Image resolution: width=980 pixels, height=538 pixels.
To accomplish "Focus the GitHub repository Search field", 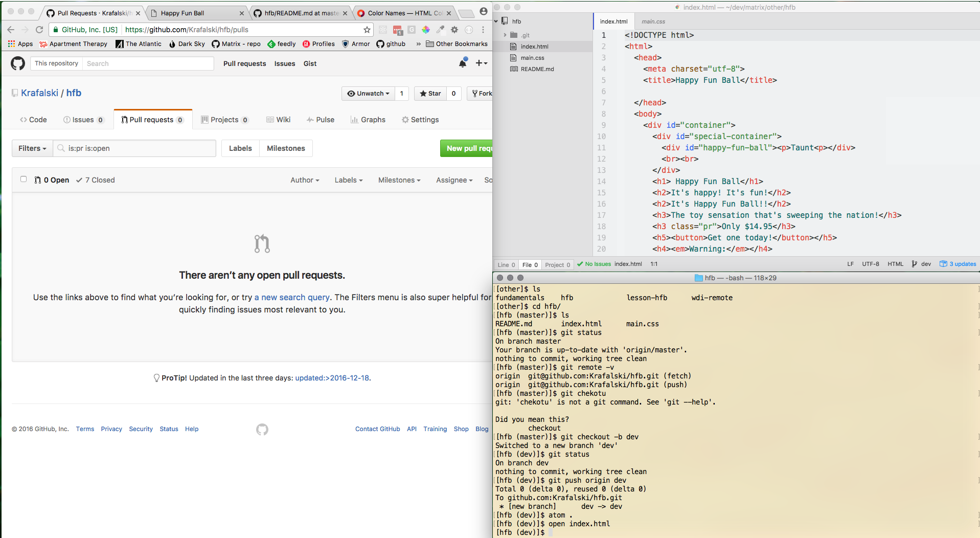I will (x=148, y=63).
